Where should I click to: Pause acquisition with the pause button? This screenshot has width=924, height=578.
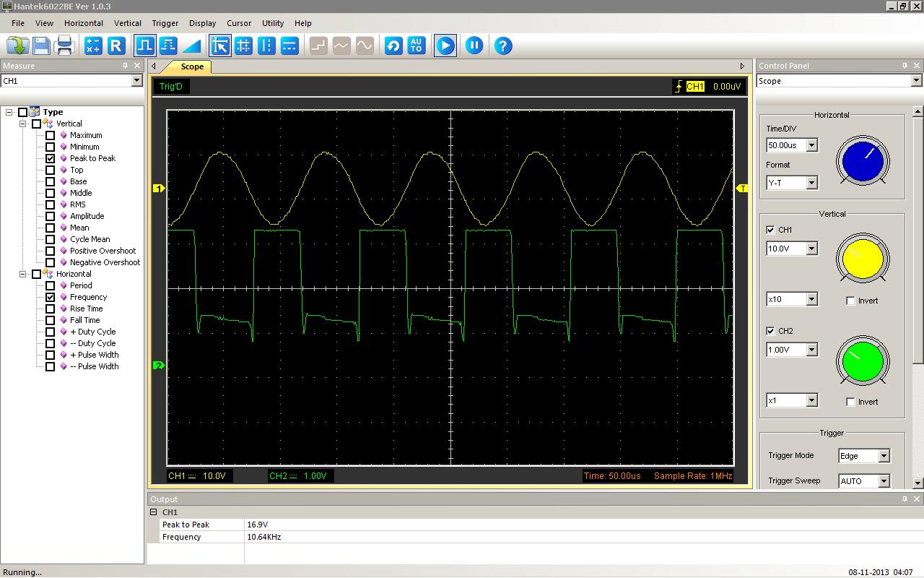click(474, 46)
